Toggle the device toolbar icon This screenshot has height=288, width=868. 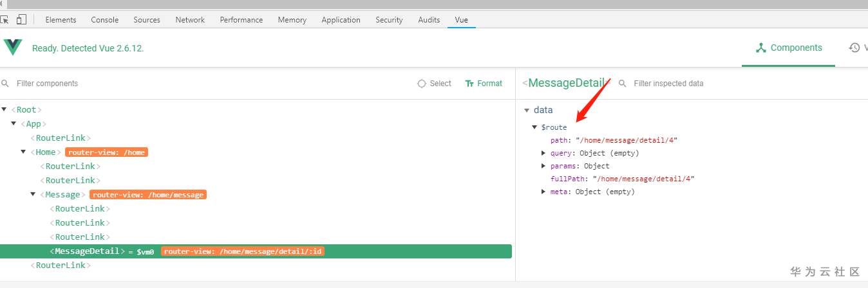pos(21,20)
